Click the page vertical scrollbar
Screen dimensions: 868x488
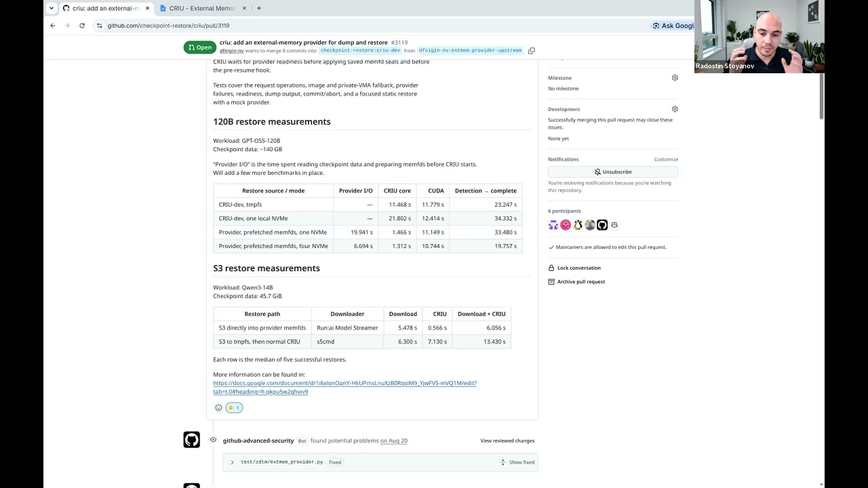[821, 95]
